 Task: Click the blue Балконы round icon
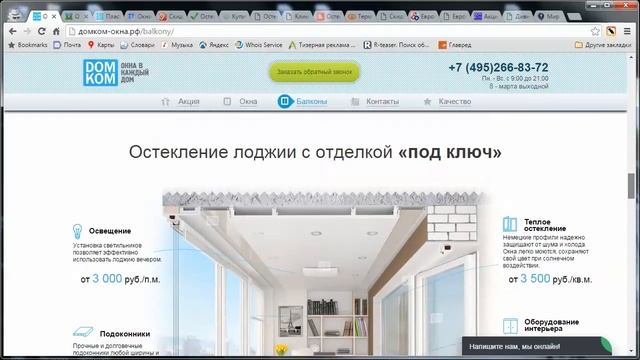pos(285,101)
